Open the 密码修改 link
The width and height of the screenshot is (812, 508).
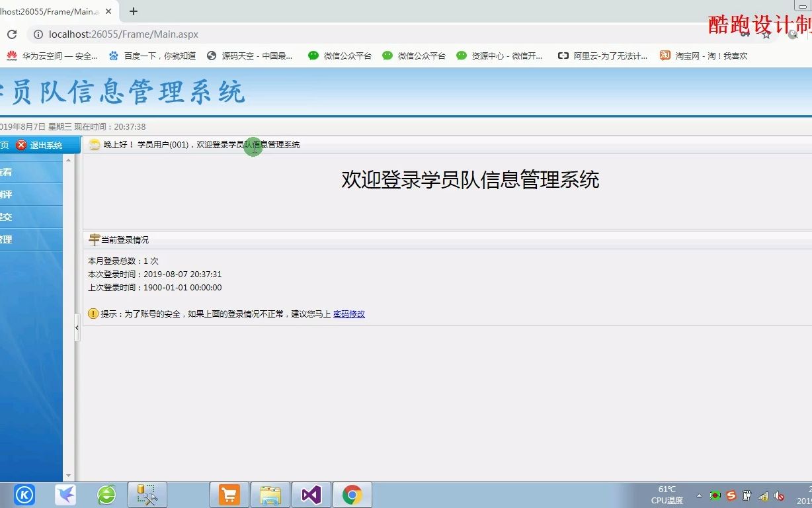(349, 314)
